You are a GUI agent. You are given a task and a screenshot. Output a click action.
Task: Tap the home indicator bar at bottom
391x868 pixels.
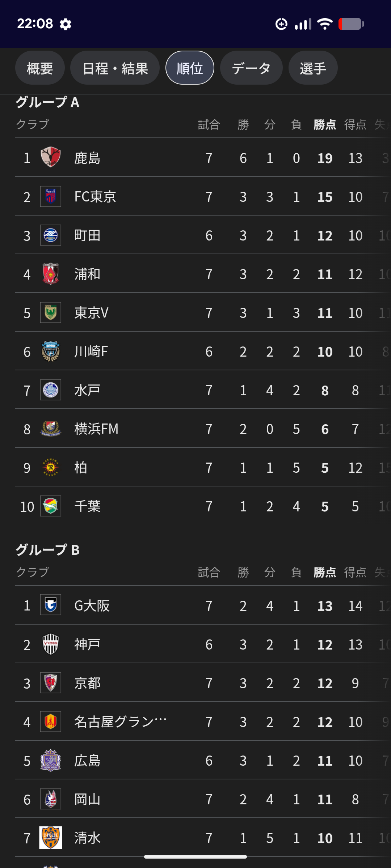point(195,857)
